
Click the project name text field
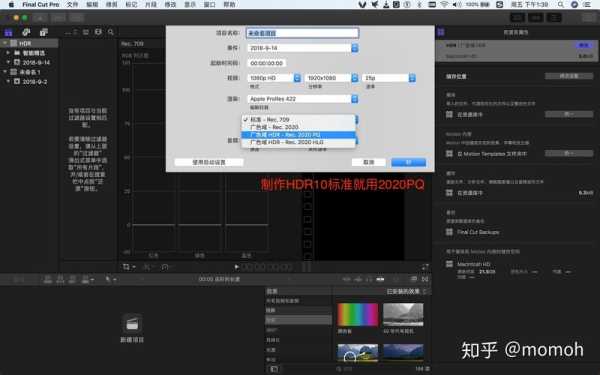pyautogui.click(x=302, y=33)
